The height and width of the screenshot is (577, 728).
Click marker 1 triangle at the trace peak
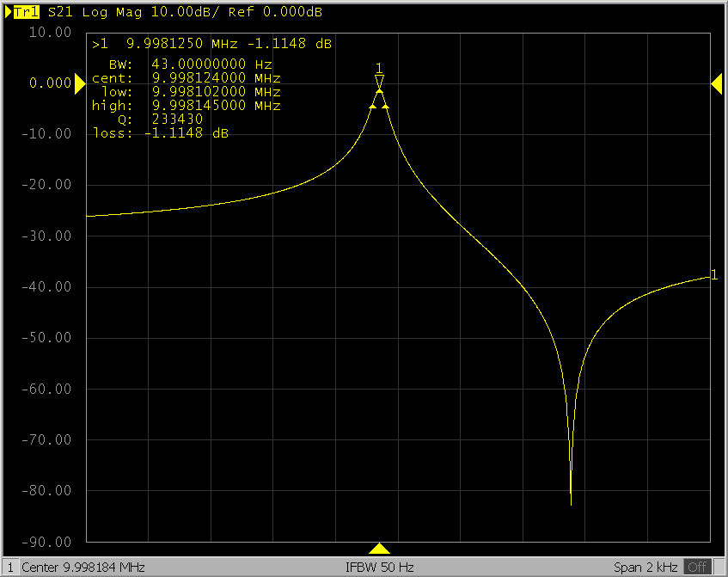pos(379,81)
